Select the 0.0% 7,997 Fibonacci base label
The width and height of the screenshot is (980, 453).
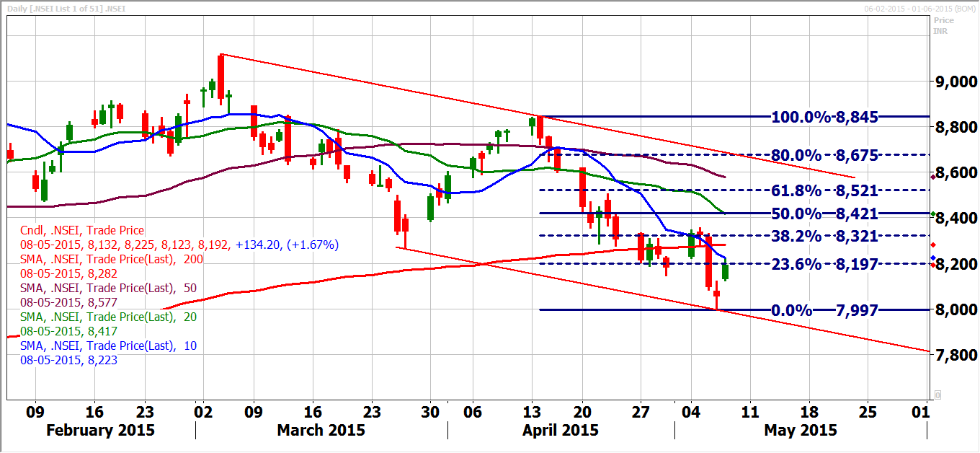[x=824, y=310]
